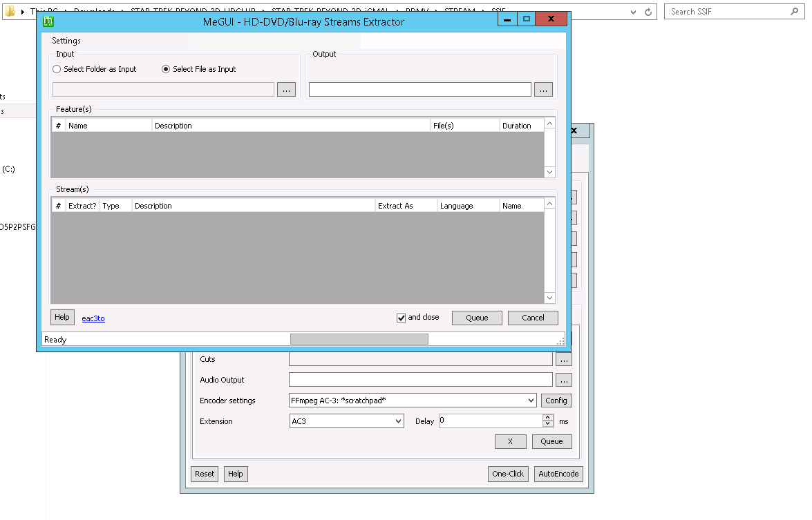Click the MeGUI app icon in title bar
812x520 pixels.
[x=48, y=21]
